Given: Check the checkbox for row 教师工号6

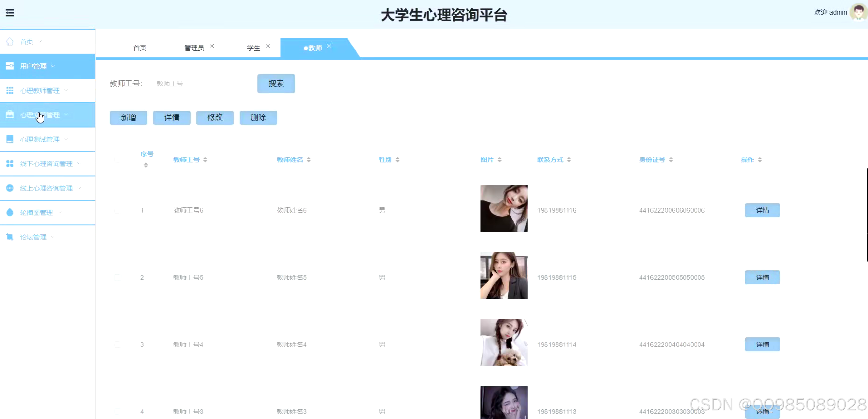Looking at the screenshot, I should click(118, 210).
